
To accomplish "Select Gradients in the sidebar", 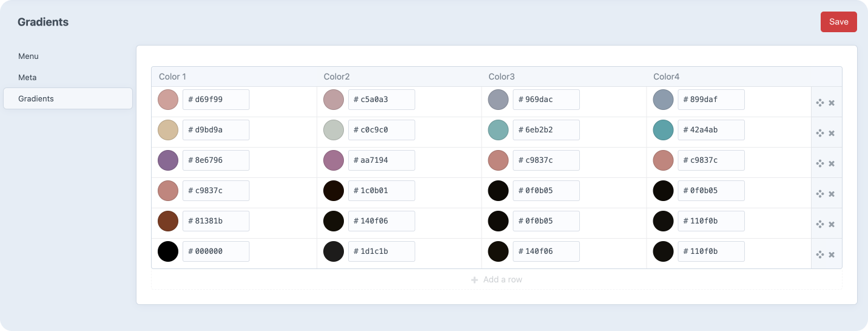I will [x=68, y=98].
